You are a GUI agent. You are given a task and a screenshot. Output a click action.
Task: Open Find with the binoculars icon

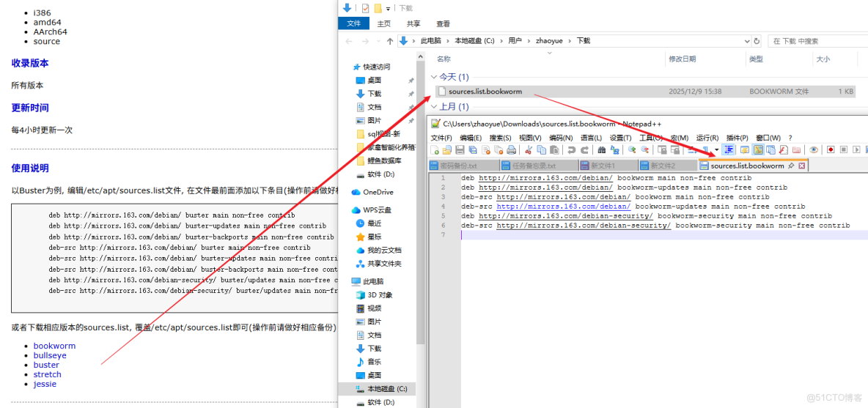601,150
